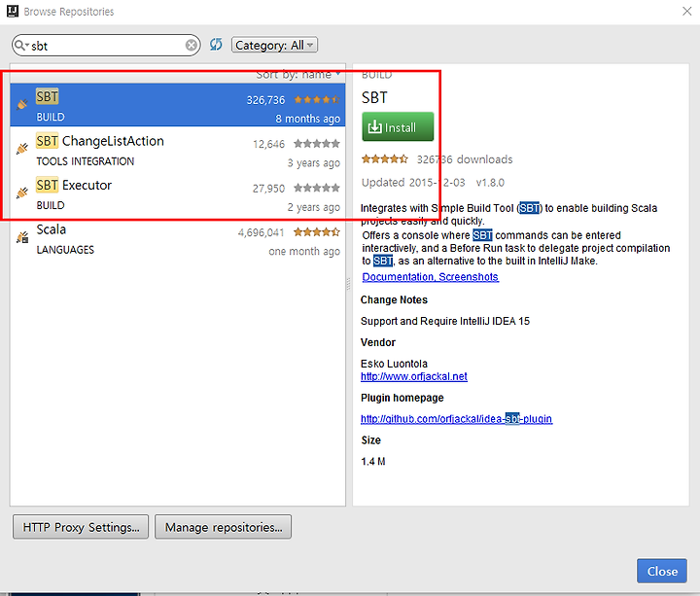Open the github idea-sbt-plugin homepage link
This screenshot has width=700, height=596.
coord(456,419)
